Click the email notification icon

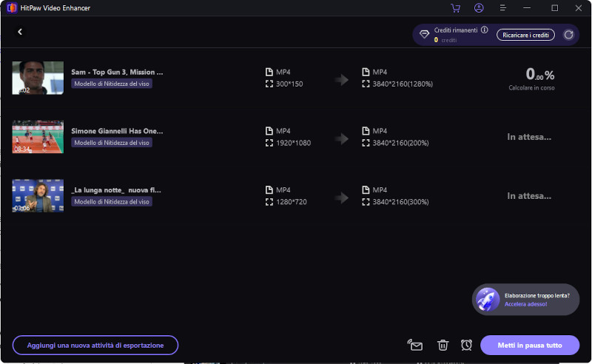416,345
